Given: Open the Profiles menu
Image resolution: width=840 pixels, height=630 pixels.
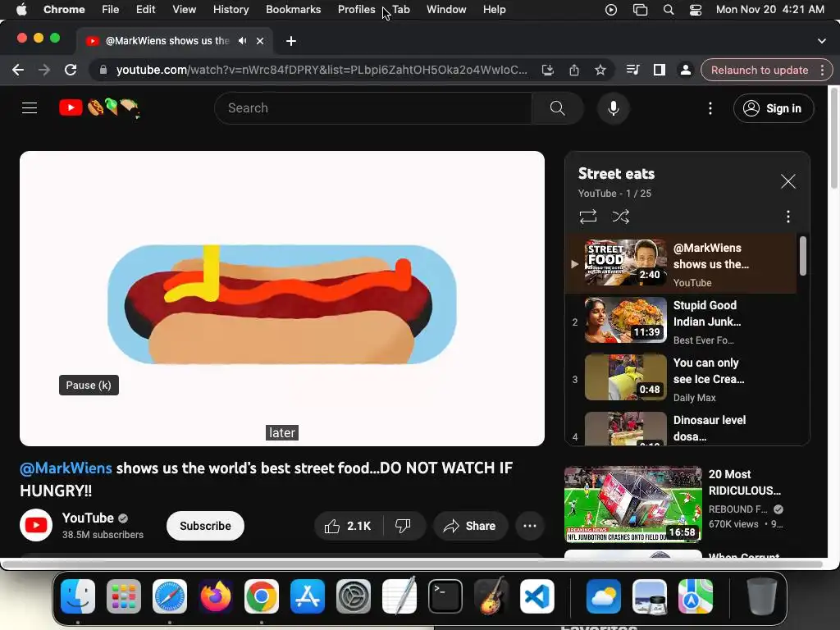Looking at the screenshot, I should click(356, 10).
